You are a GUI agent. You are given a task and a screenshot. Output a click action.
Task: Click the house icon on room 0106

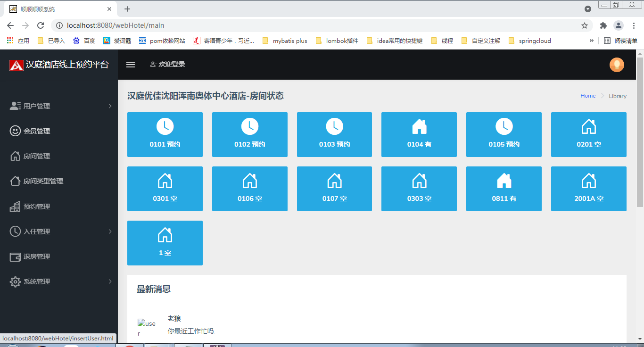pyautogui.click(x=250, y=181)
